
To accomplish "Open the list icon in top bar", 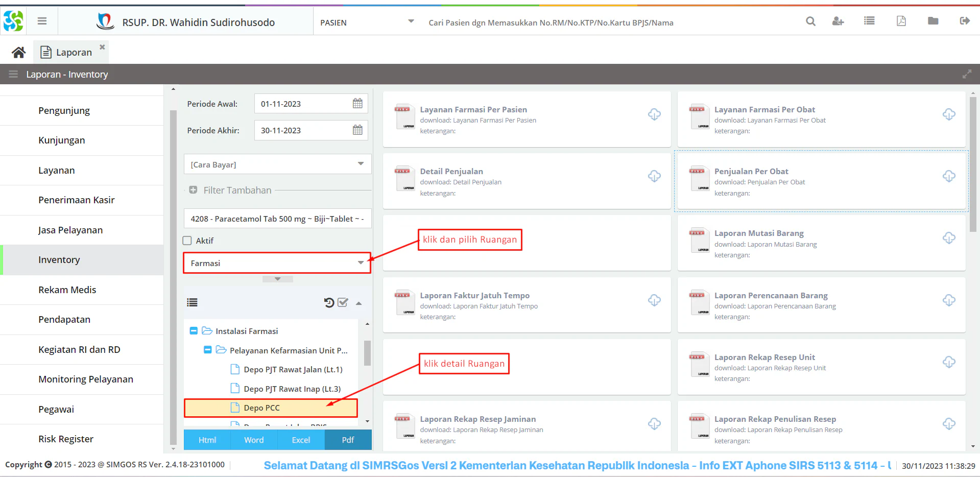I will (869, 21).
